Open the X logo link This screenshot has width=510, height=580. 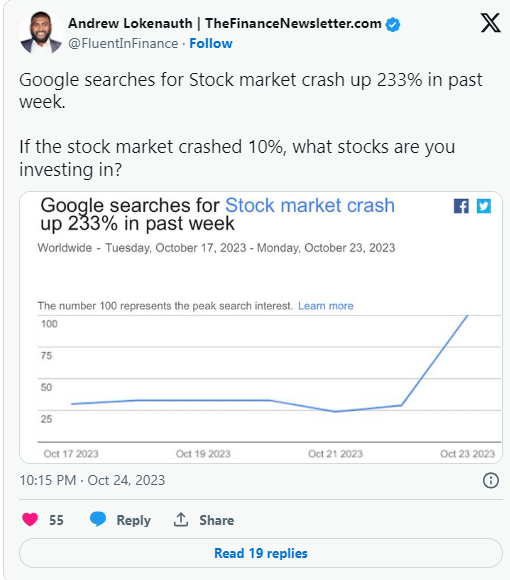(x=490, y=23)
